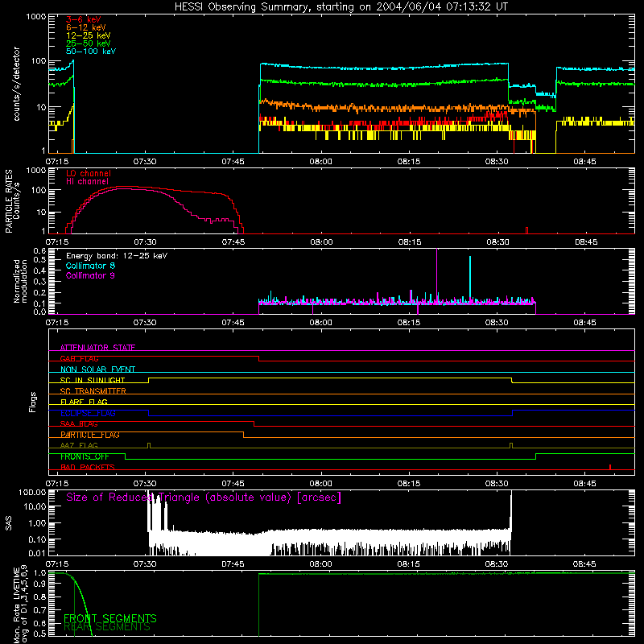Image resolution: width=644 pixels, height=644 pixels.
Task: Click the BAD_PACKETS flag label
Action: (x=88, y=468)
